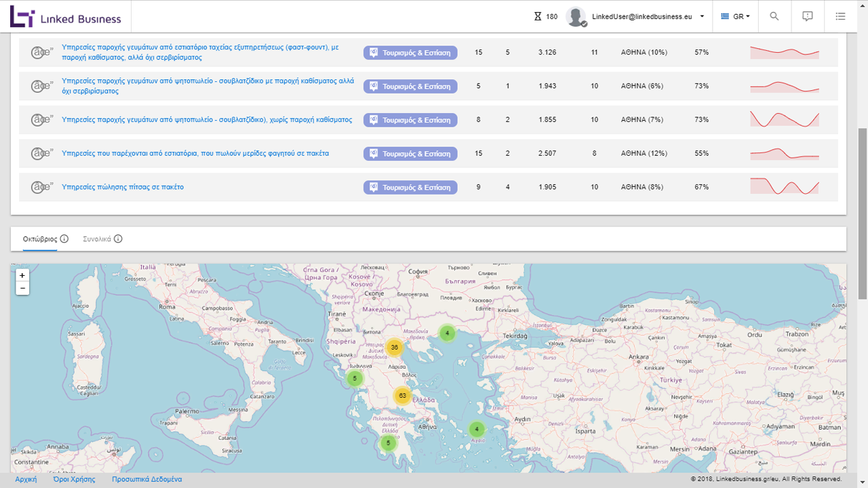The height and width of the screenshot is (488, 868).
Task: Click the ace icon in the πίτσας σε πακέτο row
Action: pyautogui.click(x=42, y=187)
